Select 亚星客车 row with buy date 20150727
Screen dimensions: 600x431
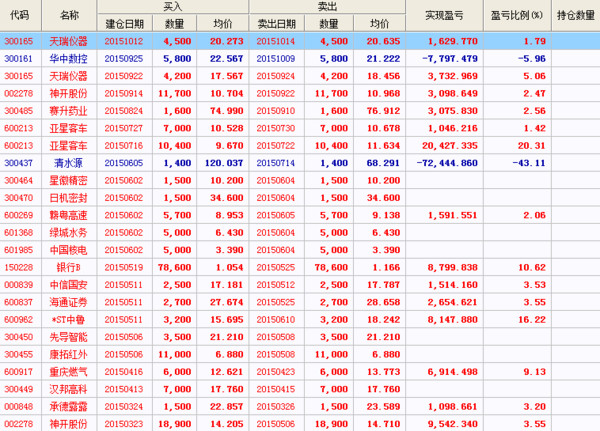[x=300, y=128]
